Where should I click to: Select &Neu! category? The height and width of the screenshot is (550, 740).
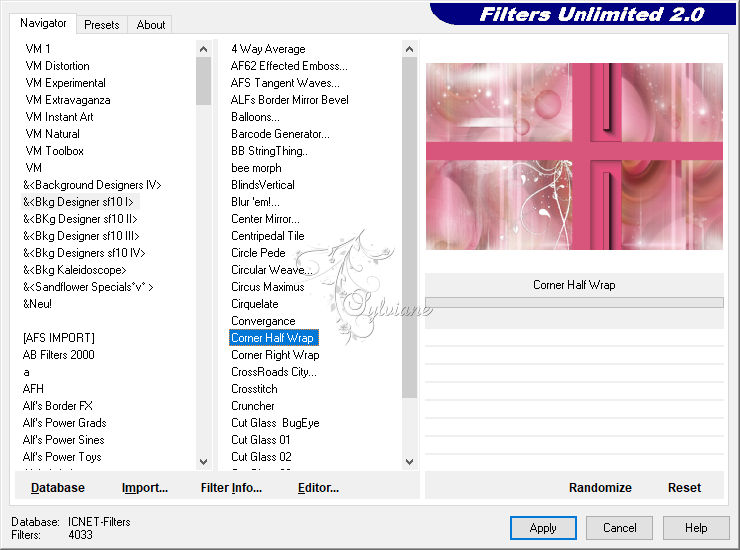37,304
